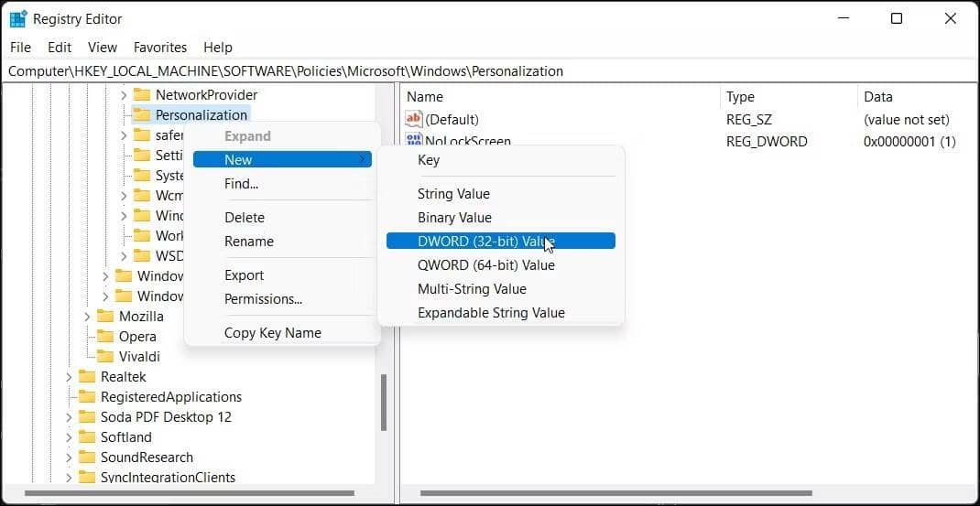Open the File menu

point(21,48)
